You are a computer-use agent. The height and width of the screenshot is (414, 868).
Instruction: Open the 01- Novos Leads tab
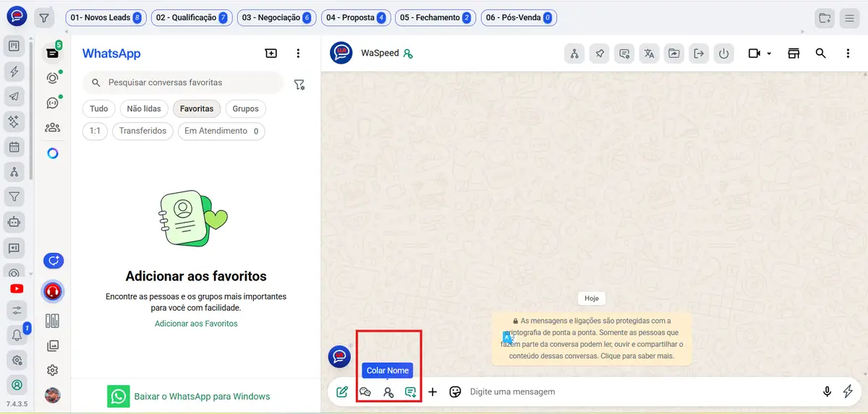point(106,17)
